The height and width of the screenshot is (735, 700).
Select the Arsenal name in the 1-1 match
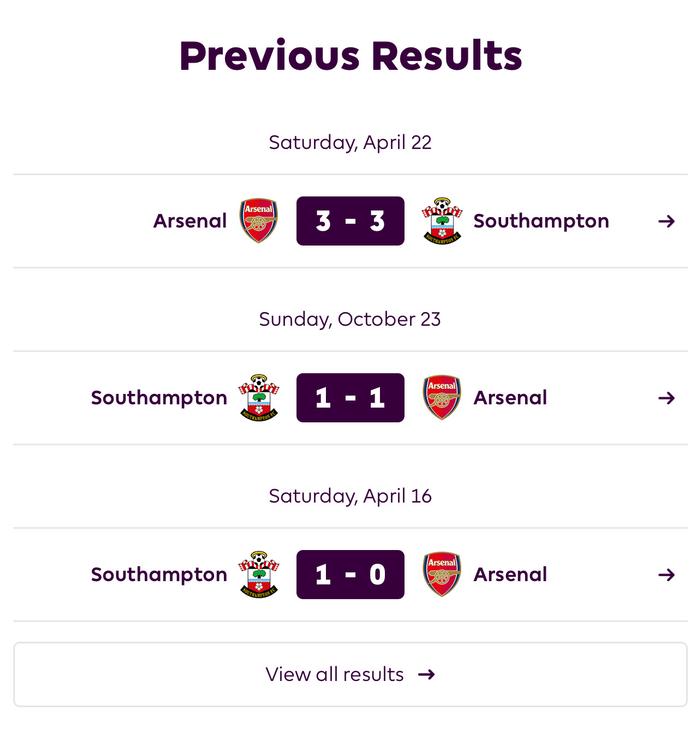click(x=510, y=398)
